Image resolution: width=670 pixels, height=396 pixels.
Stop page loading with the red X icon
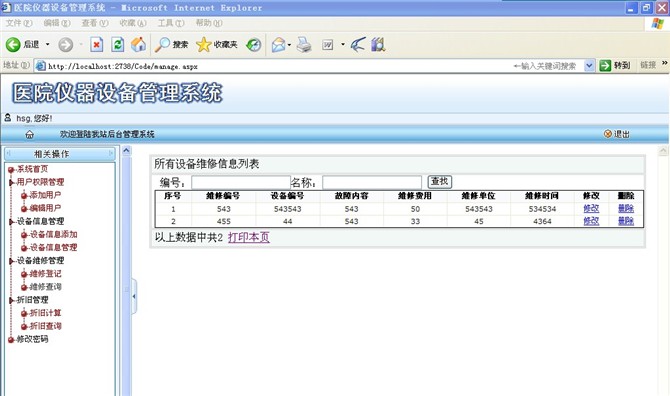(97, 44)
